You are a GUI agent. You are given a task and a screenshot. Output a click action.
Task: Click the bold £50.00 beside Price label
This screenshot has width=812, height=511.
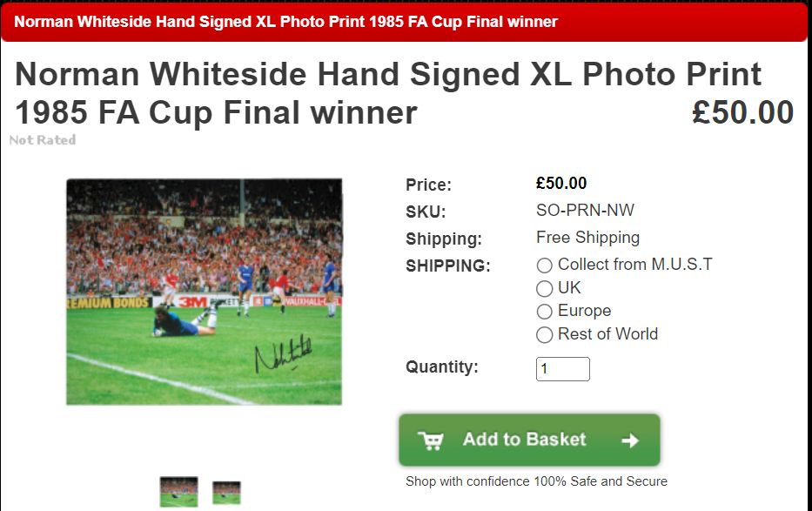561,184
